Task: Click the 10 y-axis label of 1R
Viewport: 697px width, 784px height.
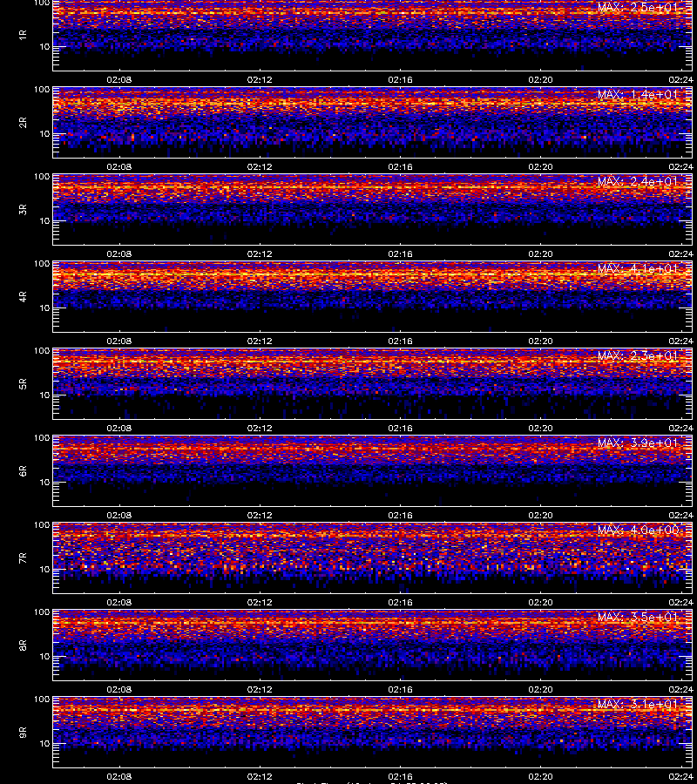Action: coord(44,46)
